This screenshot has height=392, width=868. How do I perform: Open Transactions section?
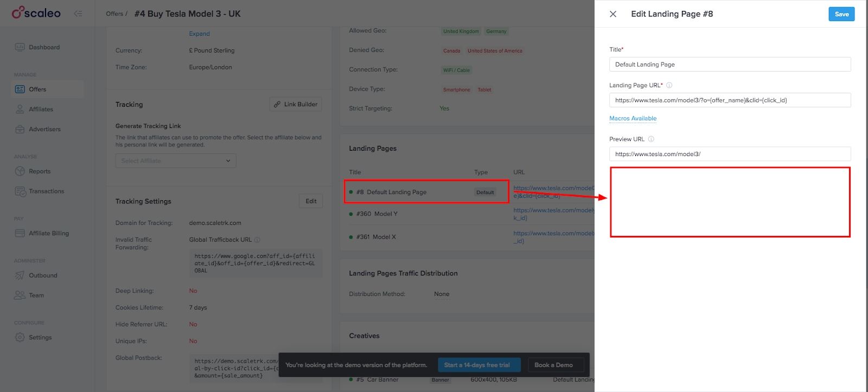tap(46, 191)
